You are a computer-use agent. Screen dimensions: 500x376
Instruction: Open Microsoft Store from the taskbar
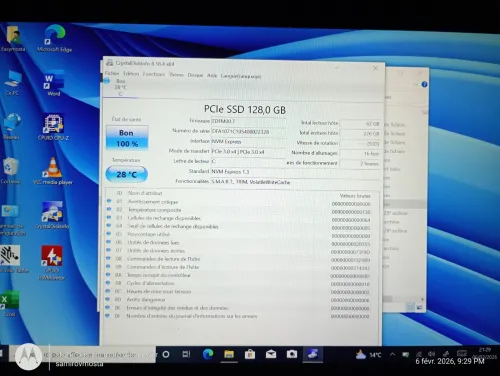(x=250, y=354)
